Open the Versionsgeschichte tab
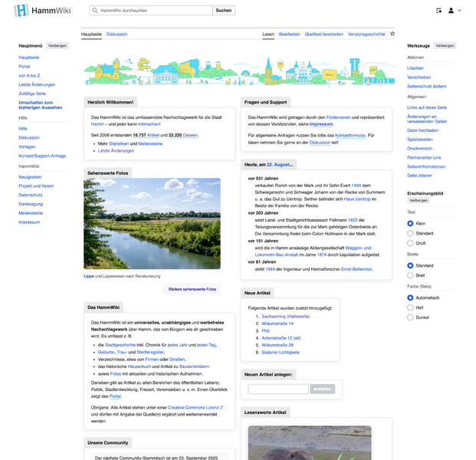 click(x=366, y=34)
